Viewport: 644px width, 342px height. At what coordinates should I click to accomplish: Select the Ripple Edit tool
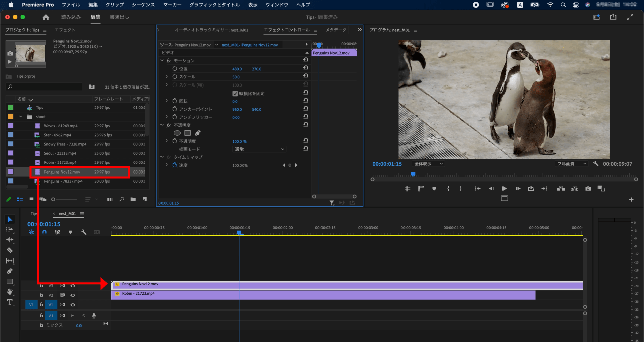click(10, 240)
